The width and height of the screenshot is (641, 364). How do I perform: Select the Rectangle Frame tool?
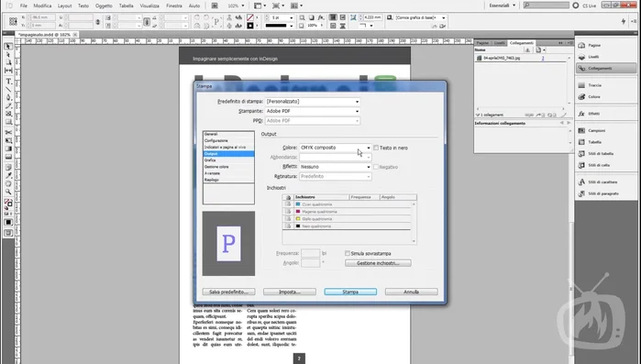pos(8,114)
